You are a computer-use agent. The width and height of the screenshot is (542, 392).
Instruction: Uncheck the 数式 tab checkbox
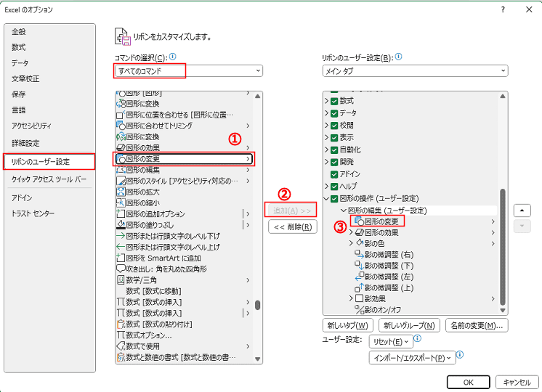pyautogui.click(x=334, y=101)
